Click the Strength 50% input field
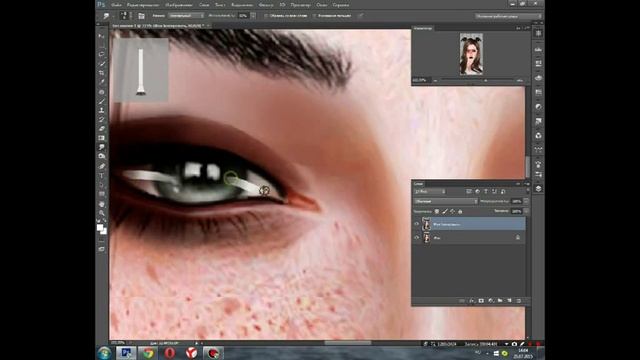Image resolution: width=640 pixels, height=360 pixels. [244, 16]
